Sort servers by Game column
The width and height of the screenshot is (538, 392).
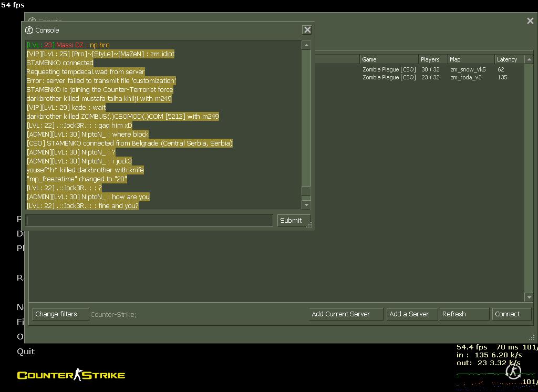click(388, 59)
